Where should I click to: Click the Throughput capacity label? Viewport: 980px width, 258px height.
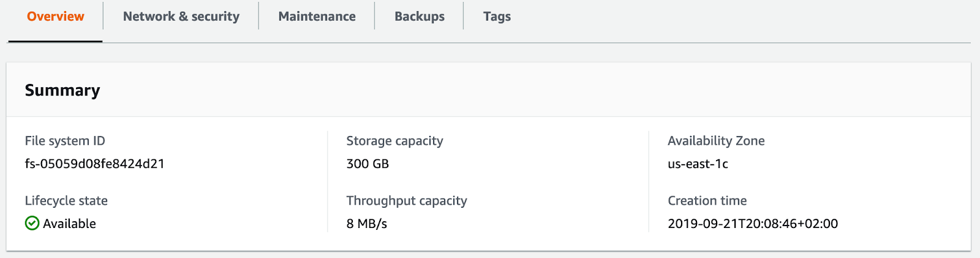(407, 201)
